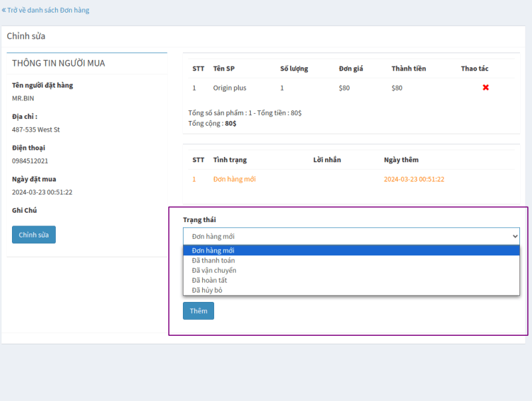Click the orange Đơn hàng mới status entry
532x401 pixels.
click(x=234, y=179)
